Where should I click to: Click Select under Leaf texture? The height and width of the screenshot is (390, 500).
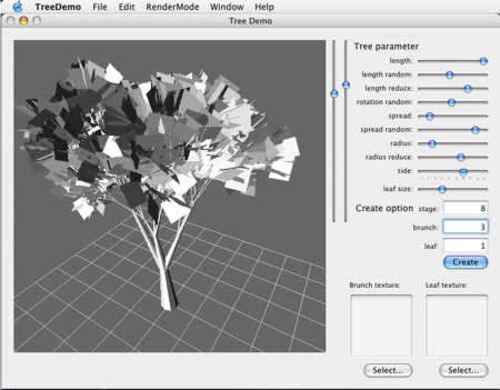click(464, 370)
